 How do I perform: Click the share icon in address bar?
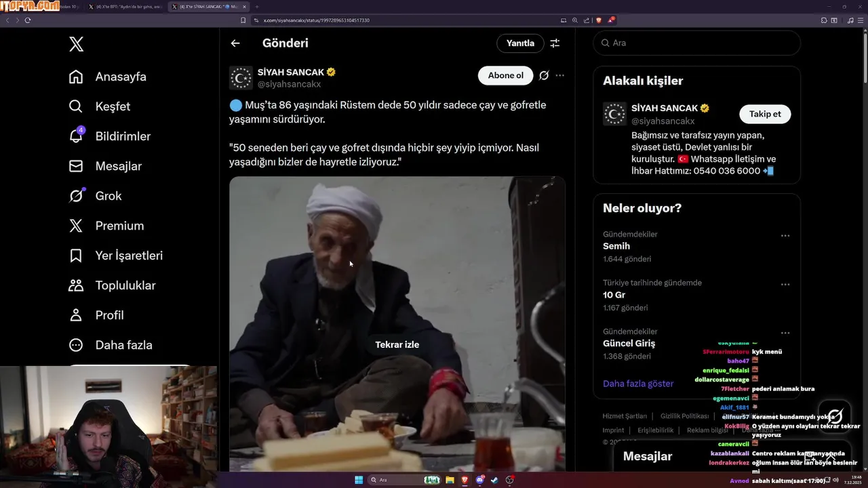click(x=587, y=20)
